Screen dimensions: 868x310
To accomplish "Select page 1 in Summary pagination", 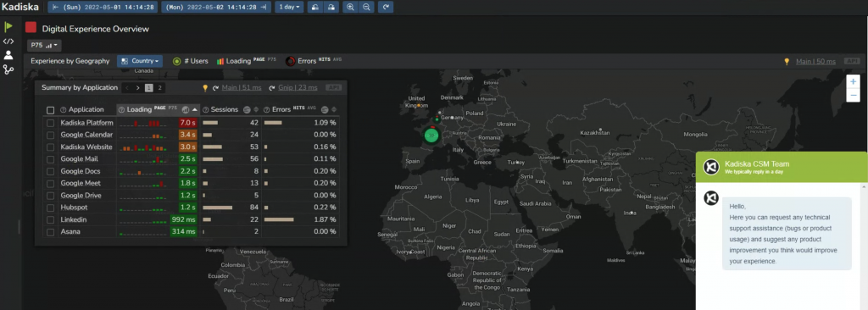I will (149, 87).
